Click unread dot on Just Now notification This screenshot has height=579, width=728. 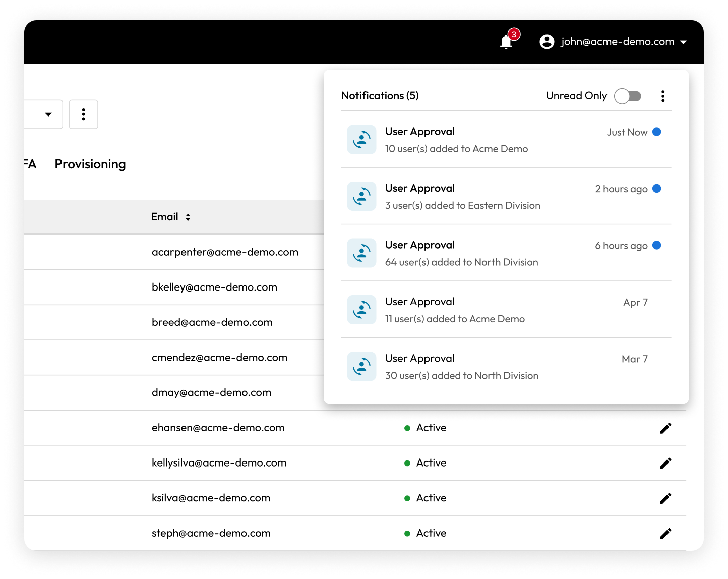[656, 132]
